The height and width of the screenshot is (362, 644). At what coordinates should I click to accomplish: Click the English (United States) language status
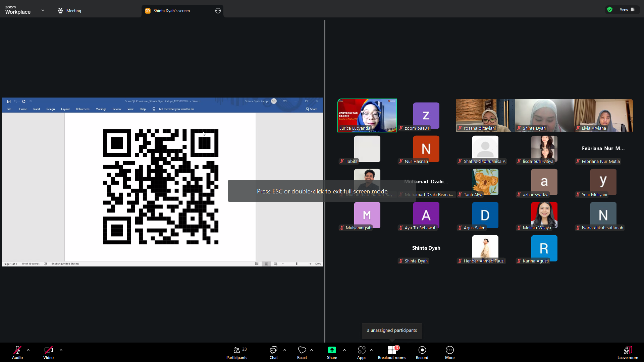click(x=65, y=264)
